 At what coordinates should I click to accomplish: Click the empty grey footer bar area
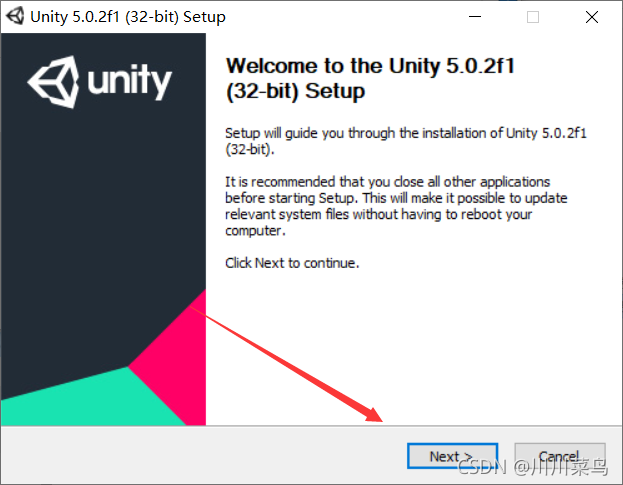[x=199, y=455]
